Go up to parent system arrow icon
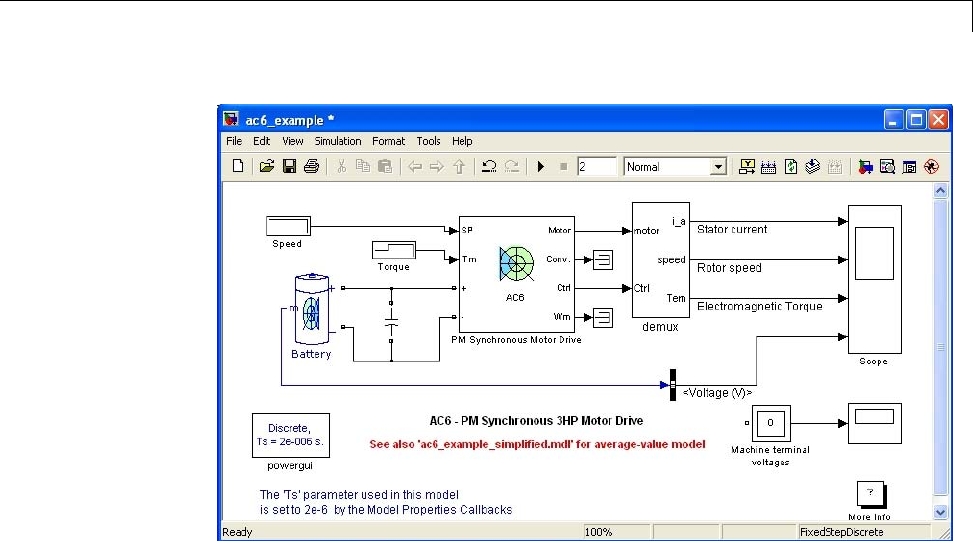The image size is (973, 541). pyautogui.click(x=459, y=166)
